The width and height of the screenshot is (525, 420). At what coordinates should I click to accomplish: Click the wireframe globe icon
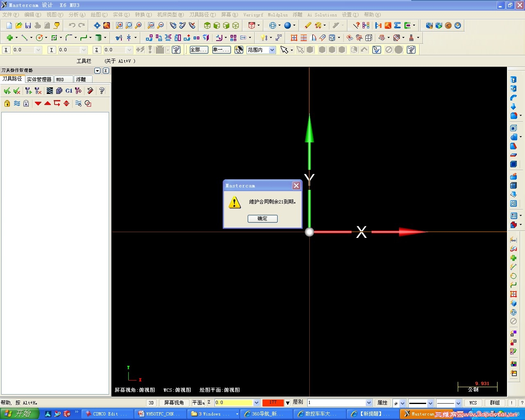[273, 25]
